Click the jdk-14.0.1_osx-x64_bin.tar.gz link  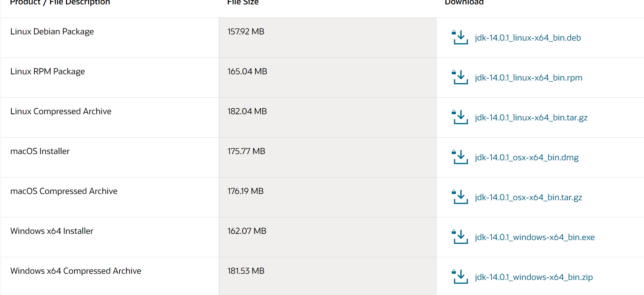click(528, 197)
